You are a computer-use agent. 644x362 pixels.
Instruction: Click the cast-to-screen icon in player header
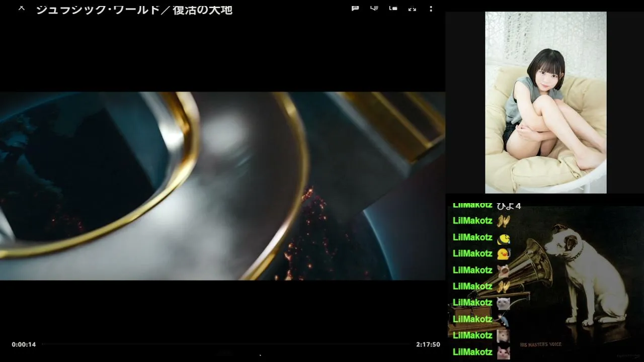(x=393, y=8)
